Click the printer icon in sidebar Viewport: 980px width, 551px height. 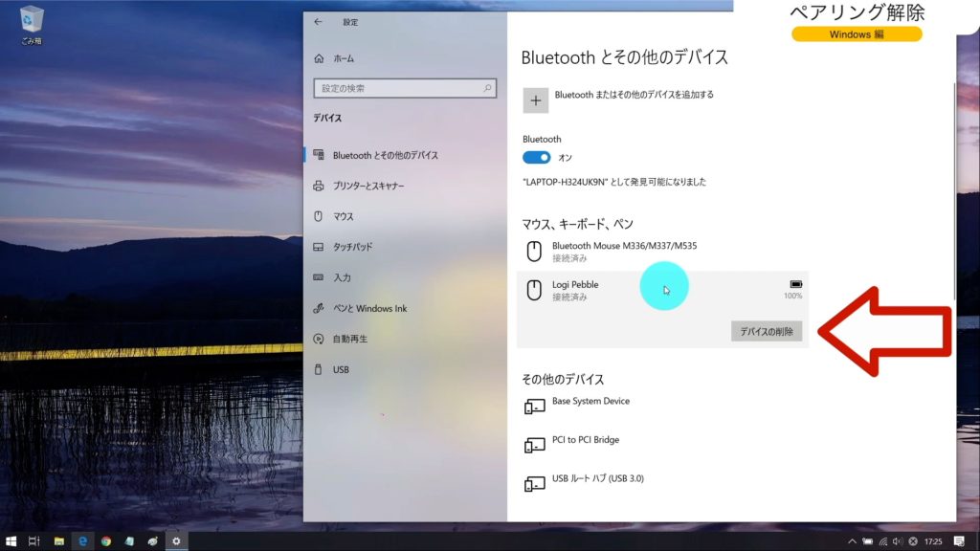click(318, 186)
